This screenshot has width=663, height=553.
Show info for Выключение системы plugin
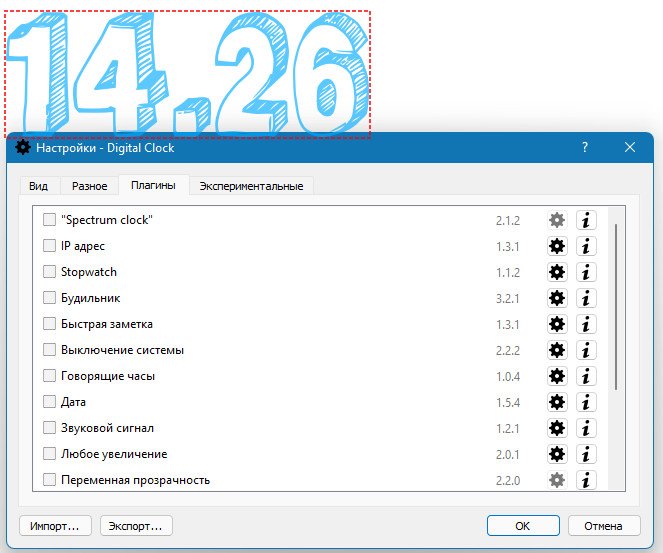tap(586, 350)
